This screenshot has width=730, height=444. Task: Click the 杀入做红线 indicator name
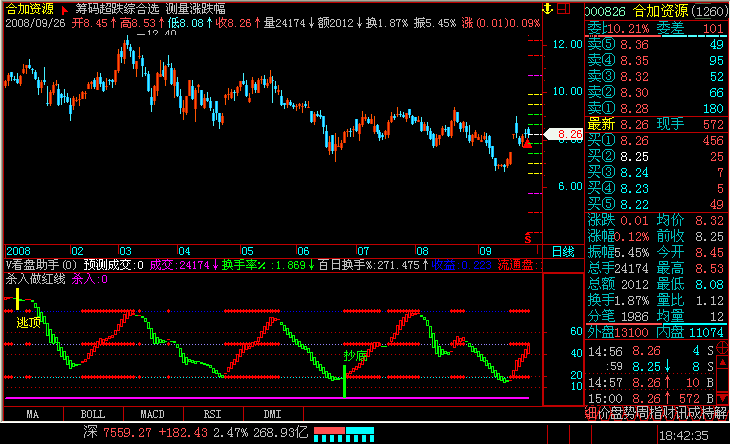click(35, 279)
